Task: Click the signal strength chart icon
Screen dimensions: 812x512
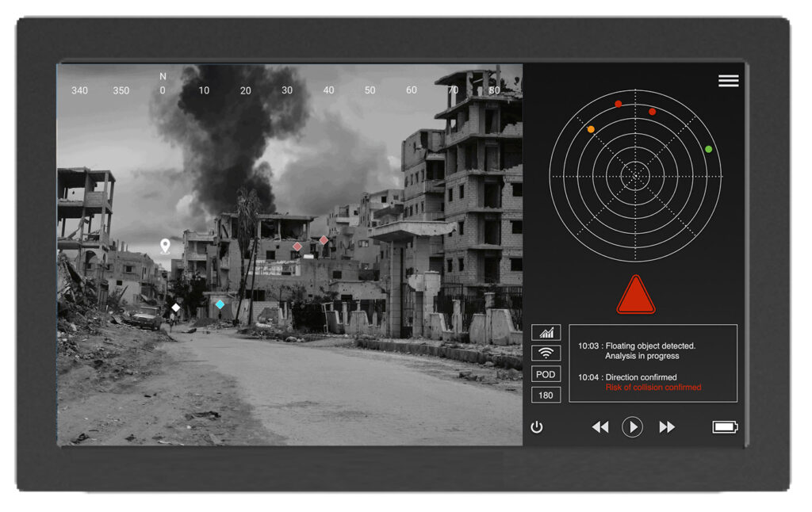Action: pyautogui.click(x=546, y=332)
